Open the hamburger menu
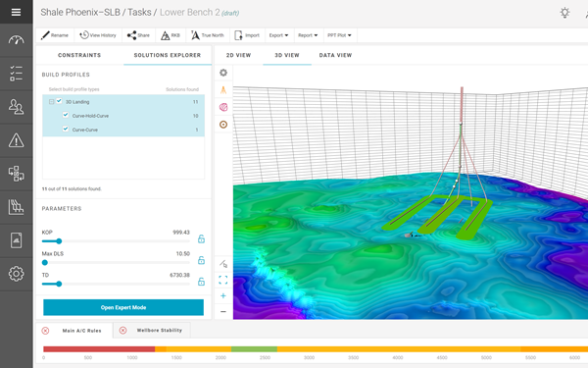Image resolution: width=588 pixels, height=368 pixels. click(16, 12)
